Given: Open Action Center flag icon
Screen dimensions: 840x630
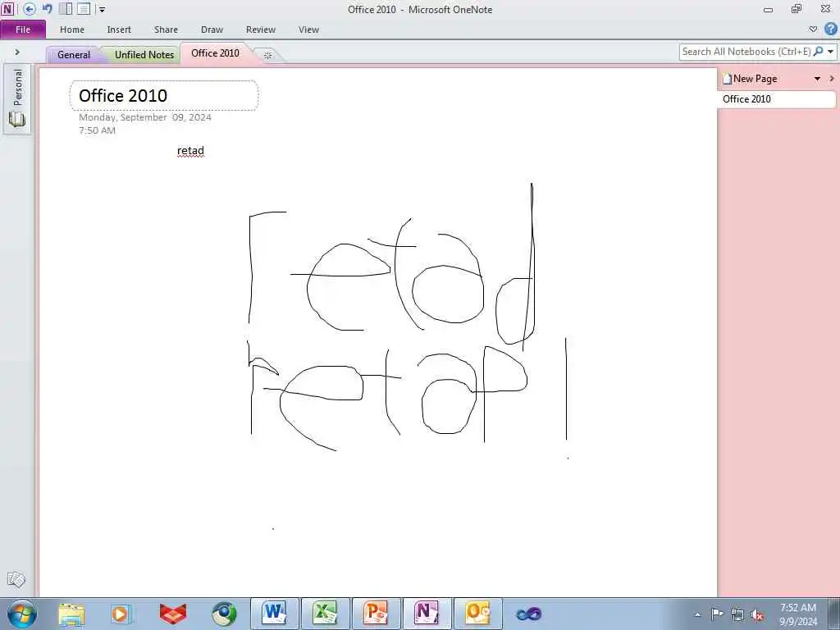Looking at the screenshot, I should [x=717, y=614].
